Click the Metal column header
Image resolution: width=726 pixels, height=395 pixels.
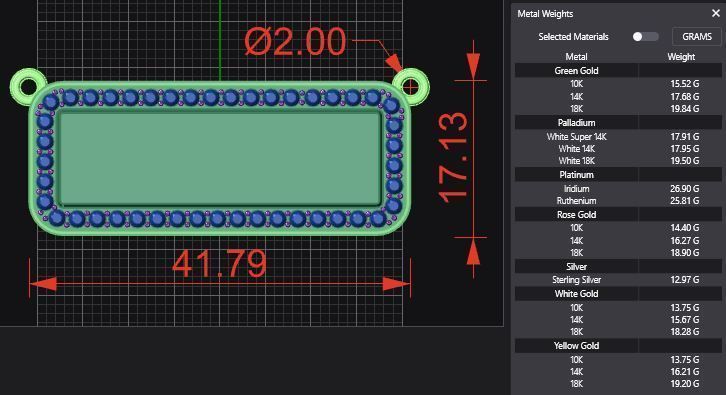[x=576, y=56]
